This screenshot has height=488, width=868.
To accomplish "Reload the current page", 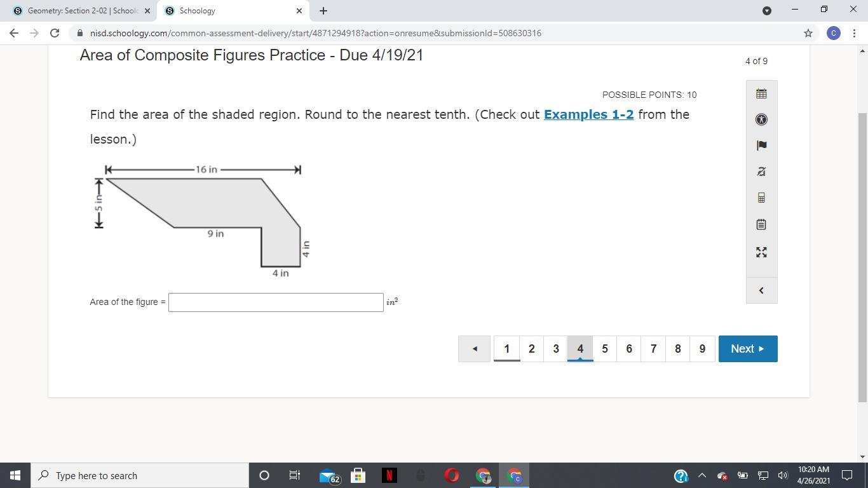I will 55,33.
